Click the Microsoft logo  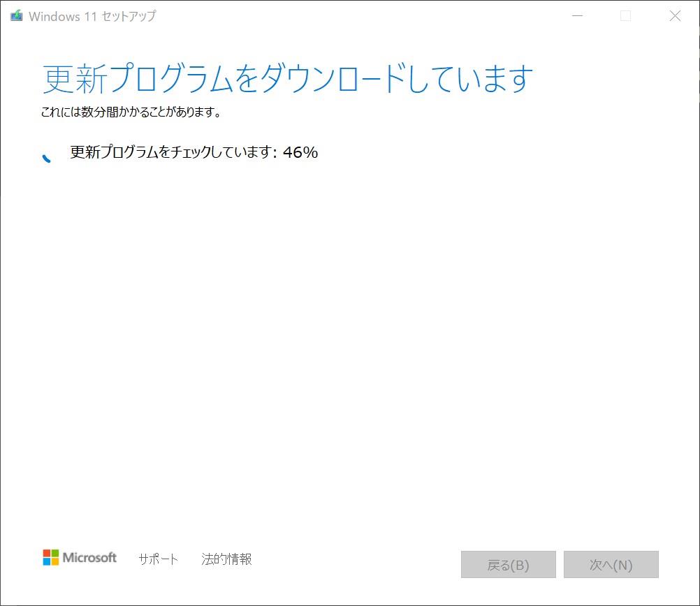point(80,557)
